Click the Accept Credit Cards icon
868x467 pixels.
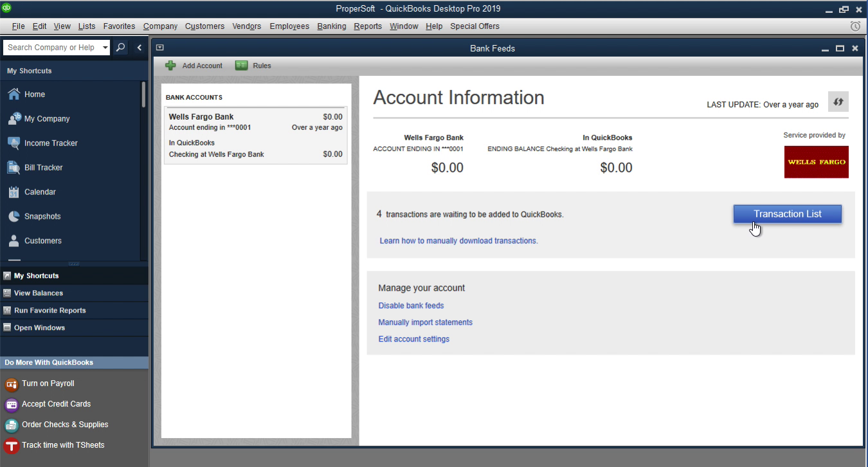tap(11, 405)
